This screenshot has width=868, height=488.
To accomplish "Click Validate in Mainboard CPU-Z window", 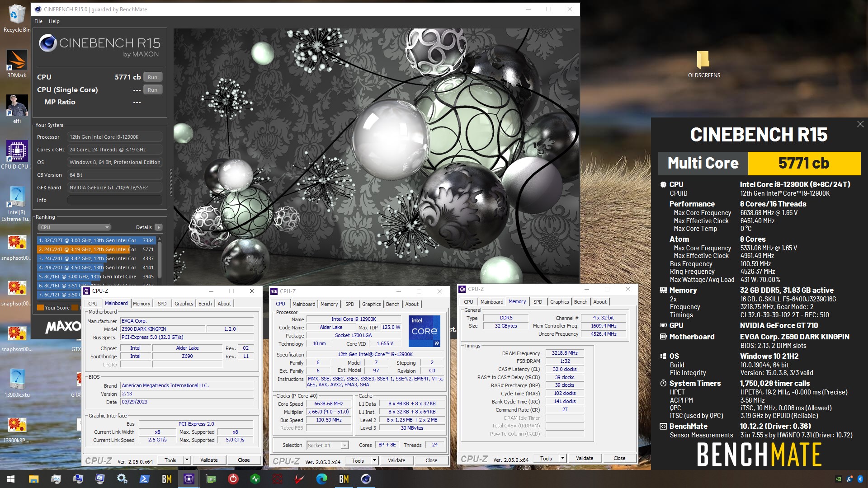I will [x=209, y=460].
